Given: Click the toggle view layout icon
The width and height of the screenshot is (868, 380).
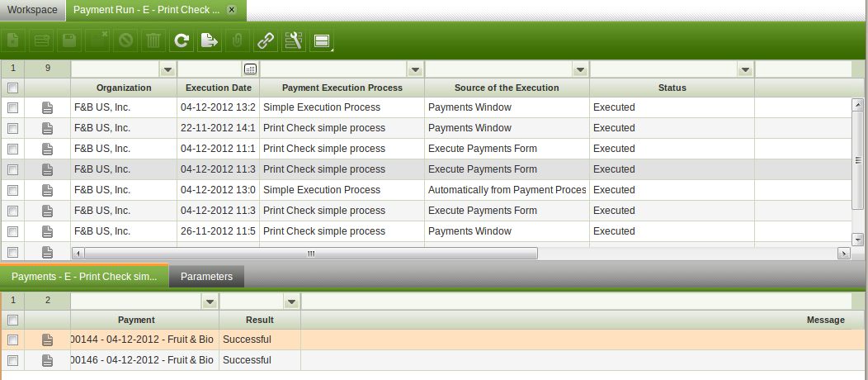Looking at the screenshot, I should pyautogui.click(x=321, y=40).
